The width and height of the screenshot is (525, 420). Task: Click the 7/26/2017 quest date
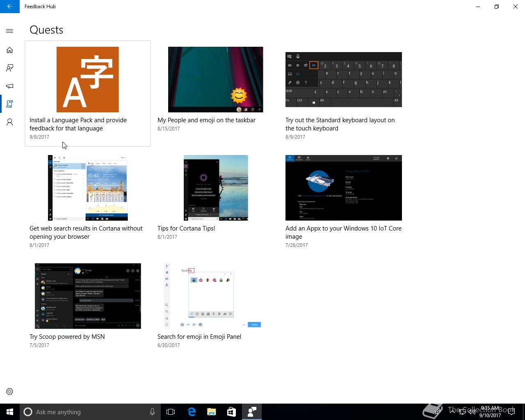coord(297,245)
